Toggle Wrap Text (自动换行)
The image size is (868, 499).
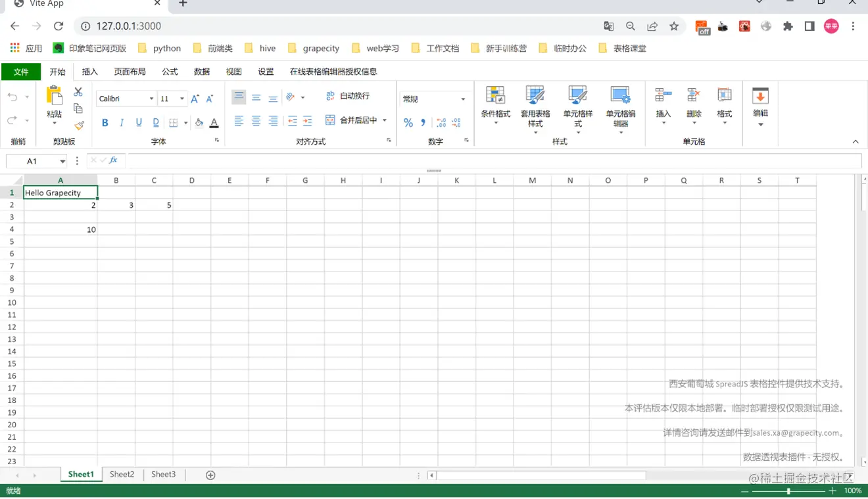pos(348,96)
